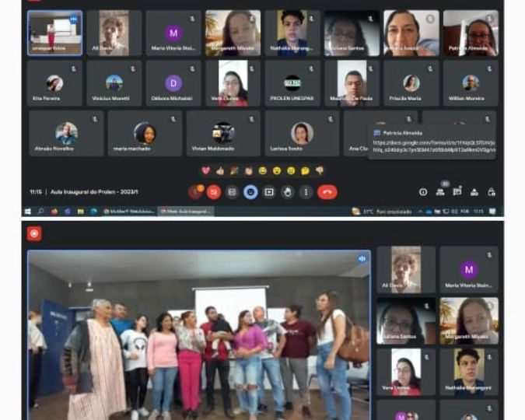
Task: Click Patricia Almeida chat notification header
Action: (402, 133)
